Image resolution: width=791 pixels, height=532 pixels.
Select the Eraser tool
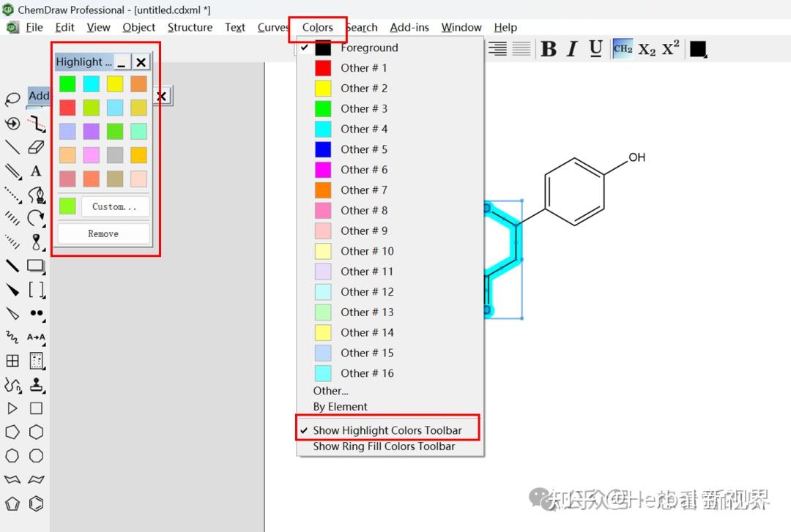click(x=36, y=146)
